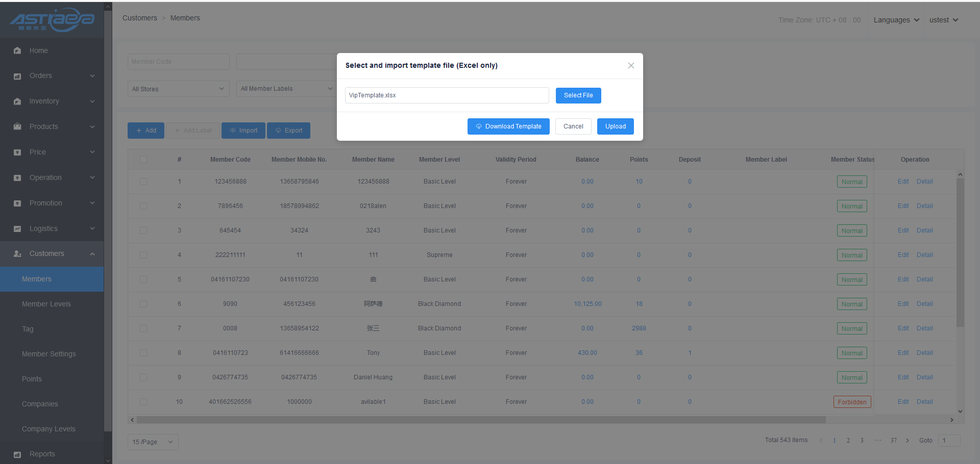
Task: Open Member Levels in the sidebar
Action: 46,304
